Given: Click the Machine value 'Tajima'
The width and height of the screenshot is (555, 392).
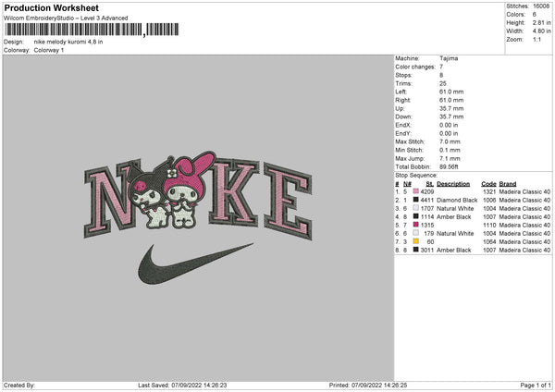Looking at the screenshot, I should click(x=449, y=58).
